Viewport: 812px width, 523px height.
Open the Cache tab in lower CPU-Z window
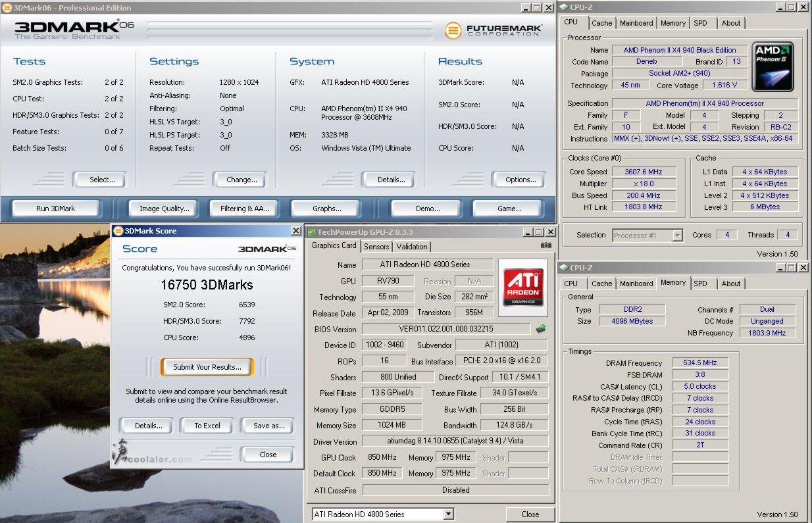click(x=601, y=284)
